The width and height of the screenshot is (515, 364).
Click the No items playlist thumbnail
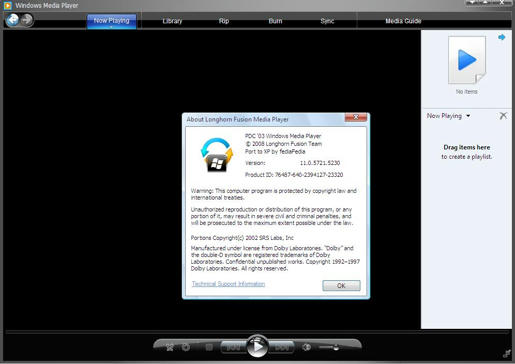click(467, 60)
